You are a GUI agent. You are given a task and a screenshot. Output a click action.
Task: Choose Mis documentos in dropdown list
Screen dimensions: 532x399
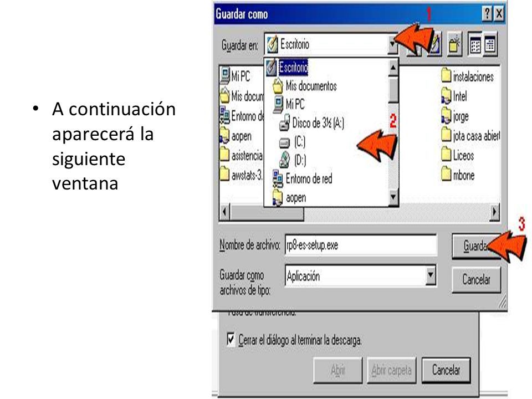pos(304,86)
